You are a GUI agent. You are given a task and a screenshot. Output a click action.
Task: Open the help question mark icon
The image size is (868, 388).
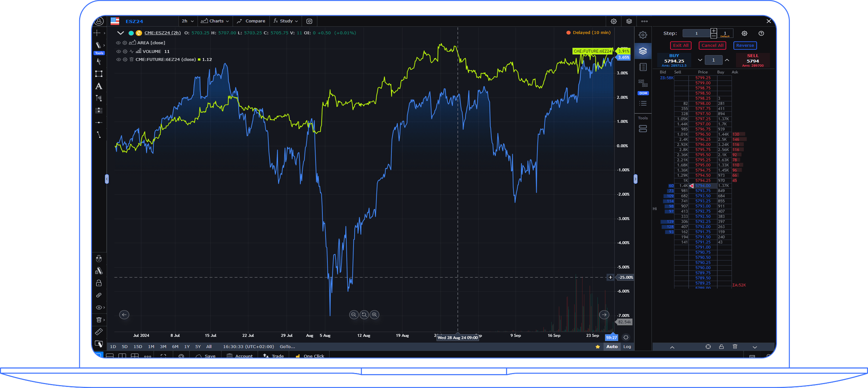coord(761,33)
